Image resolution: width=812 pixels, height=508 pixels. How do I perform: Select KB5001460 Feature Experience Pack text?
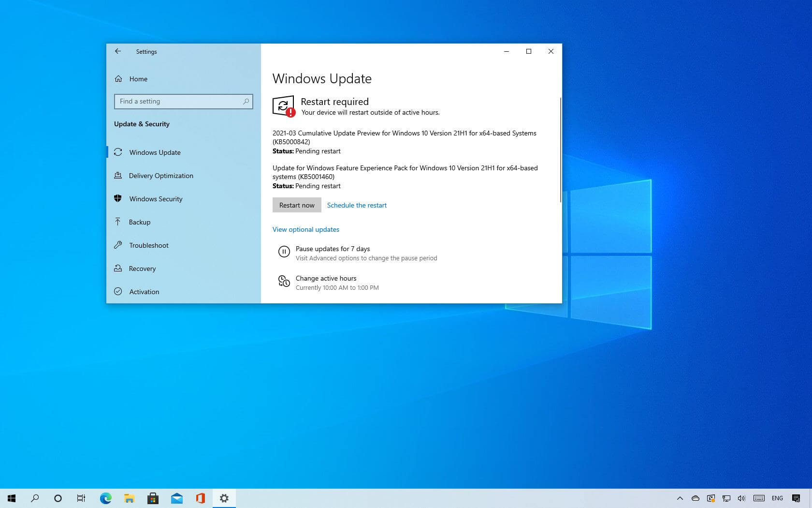tap(405, 172)
